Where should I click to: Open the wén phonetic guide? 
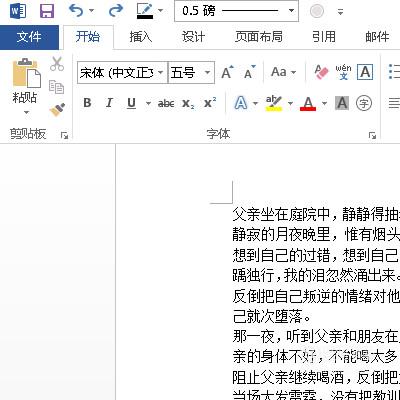coord(343,72)
